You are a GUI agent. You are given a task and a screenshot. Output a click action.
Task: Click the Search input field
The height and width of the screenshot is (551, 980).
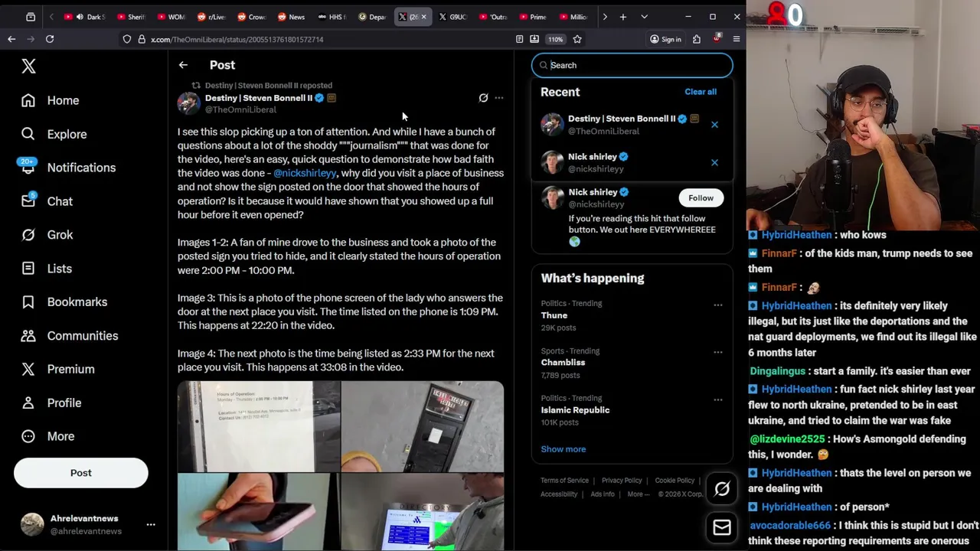click(632, 65)
